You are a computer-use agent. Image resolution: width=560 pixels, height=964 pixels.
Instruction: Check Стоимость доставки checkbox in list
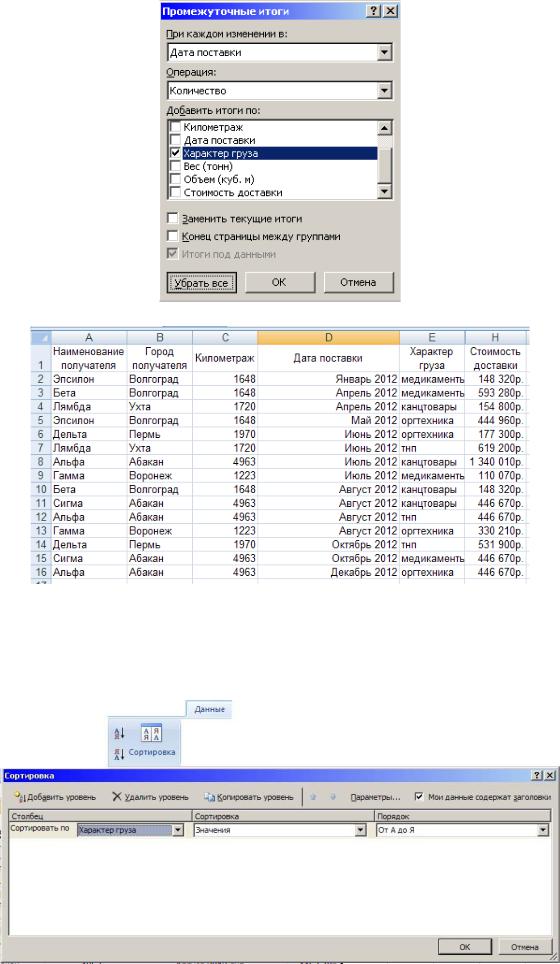click(x=176, y=192)
